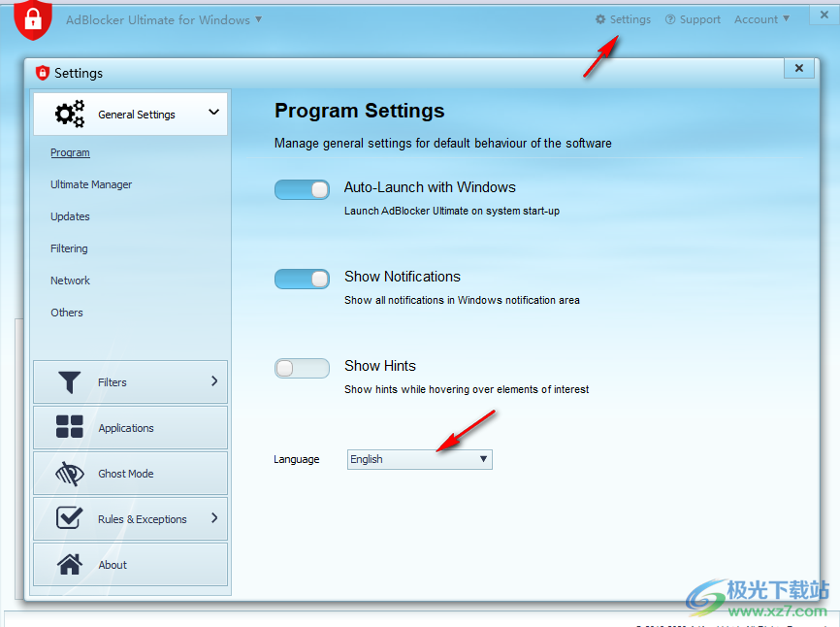Open the Ultimate Manager page
Image resolution: width=840 pixels, height=627 pixels.
[x=91, y=184]
